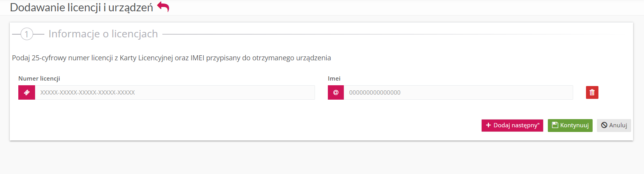Click the divider line right of the section heading
This screenshot has height=174, width=644.
[x=389, y=34]
